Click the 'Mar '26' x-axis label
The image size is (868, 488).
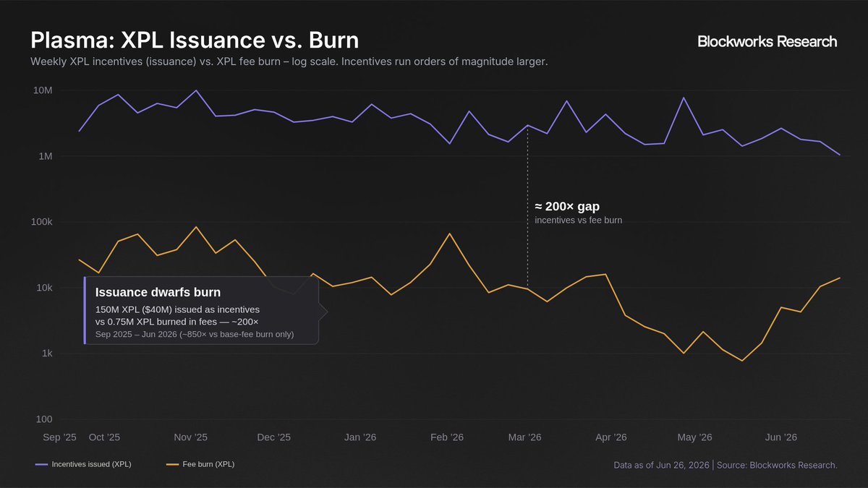pos(525,437)
